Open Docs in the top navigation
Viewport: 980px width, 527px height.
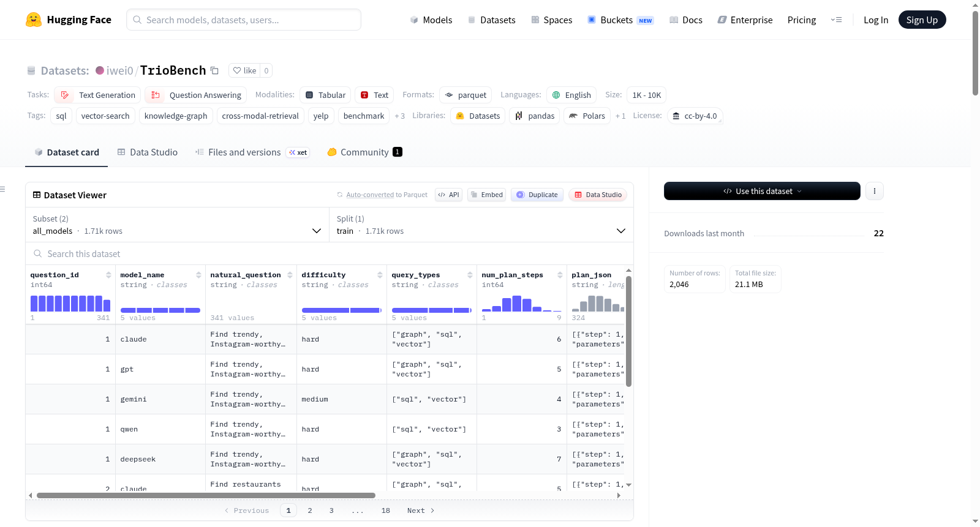click(x=686, y=20)
